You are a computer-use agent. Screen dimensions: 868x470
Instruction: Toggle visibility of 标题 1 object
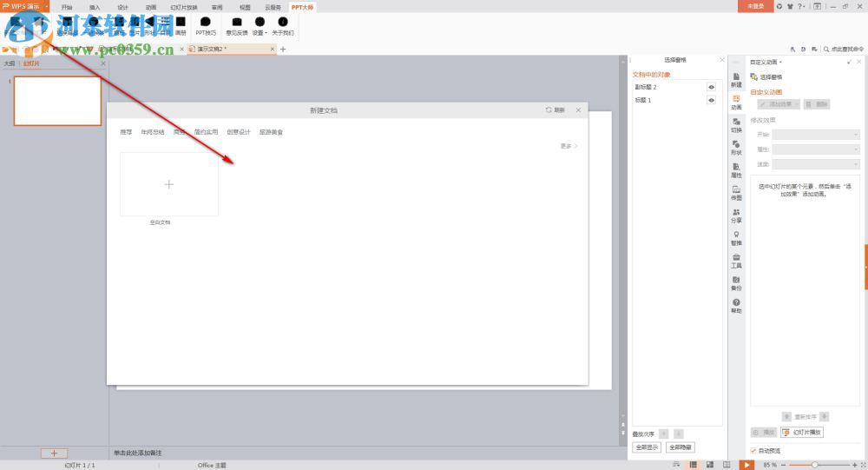tap(712, 100)
